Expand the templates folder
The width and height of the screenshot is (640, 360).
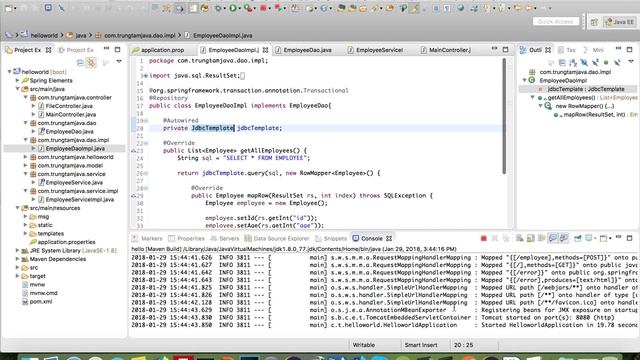click(26, 233)
